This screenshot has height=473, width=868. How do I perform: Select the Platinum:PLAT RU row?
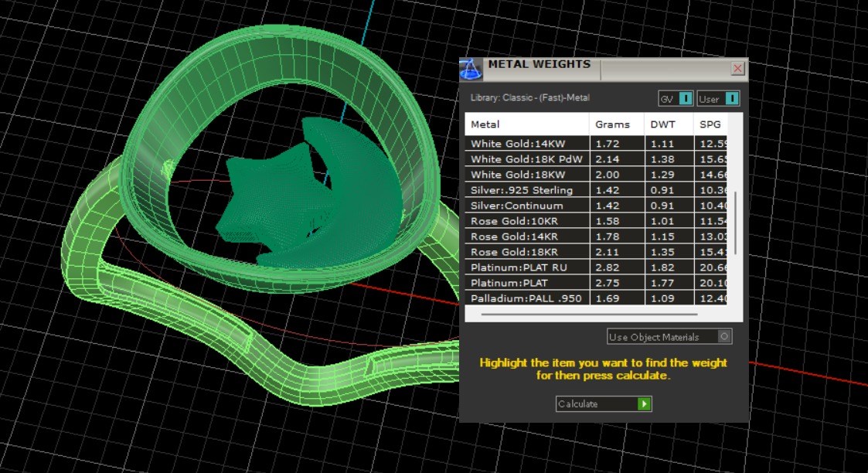pos(596,267)
